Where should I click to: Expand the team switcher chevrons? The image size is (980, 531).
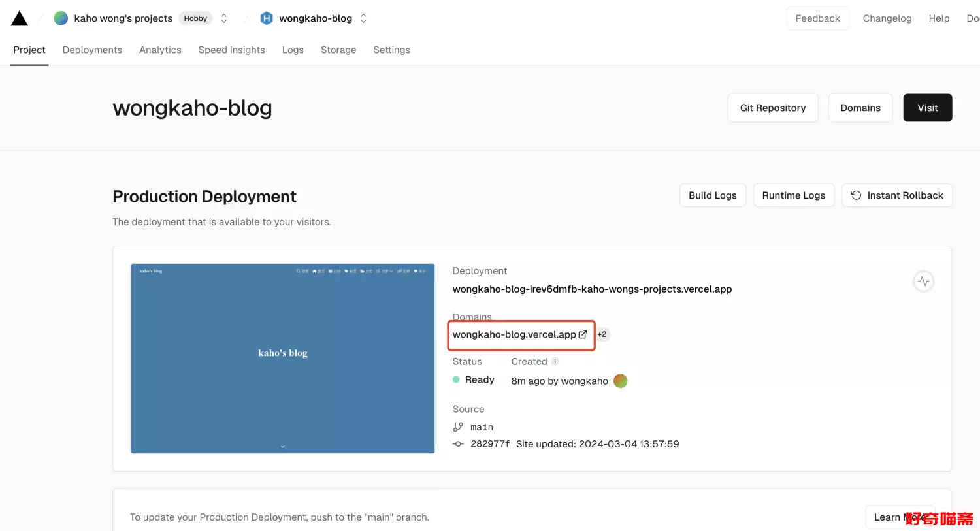[x=224, y=18]
